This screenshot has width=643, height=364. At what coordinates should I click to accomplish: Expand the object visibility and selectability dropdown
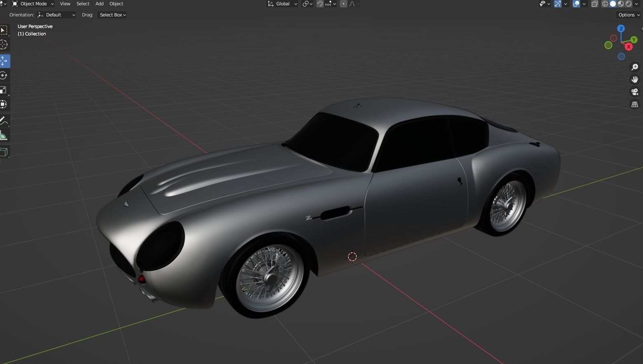pyautogui.click(x=545, y=4)
